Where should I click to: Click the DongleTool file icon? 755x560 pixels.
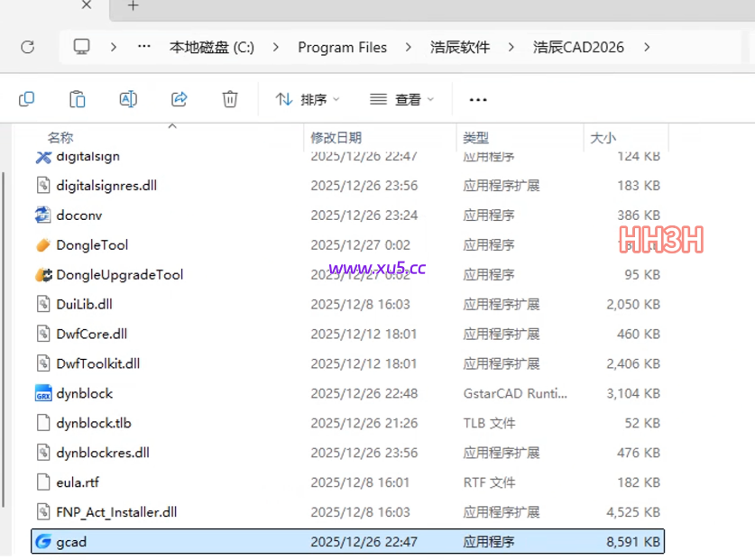(x=43, y=244)
